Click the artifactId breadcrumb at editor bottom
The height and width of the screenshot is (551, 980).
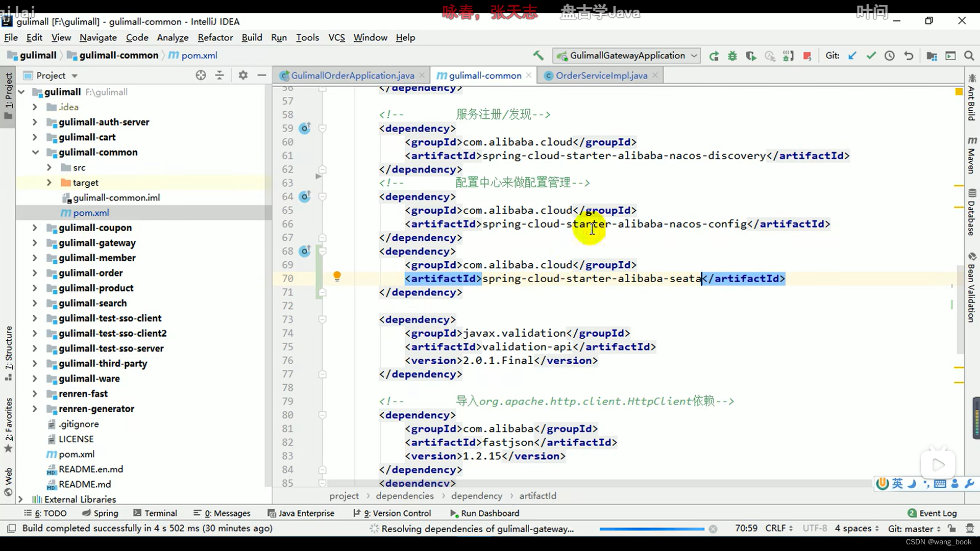[537, 496]
